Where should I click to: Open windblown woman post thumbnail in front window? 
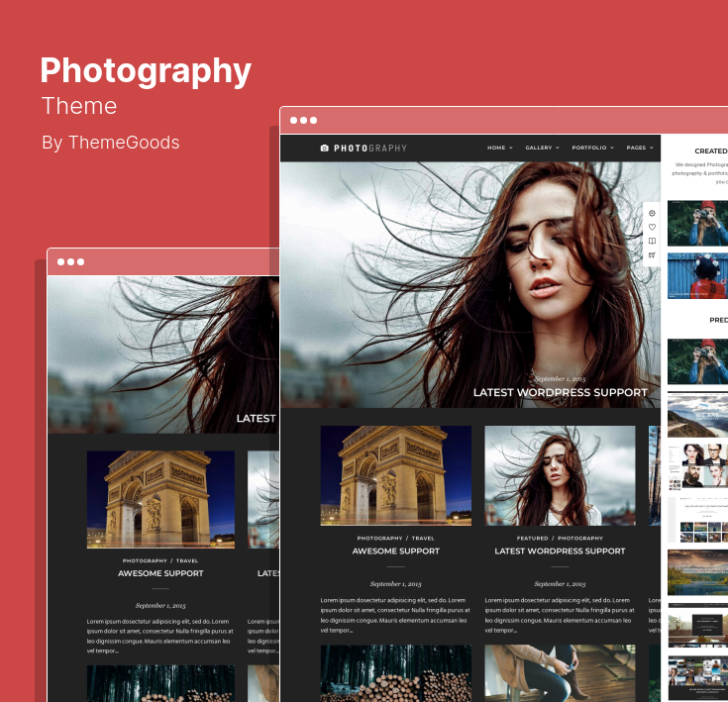click(x=560, y=475)
